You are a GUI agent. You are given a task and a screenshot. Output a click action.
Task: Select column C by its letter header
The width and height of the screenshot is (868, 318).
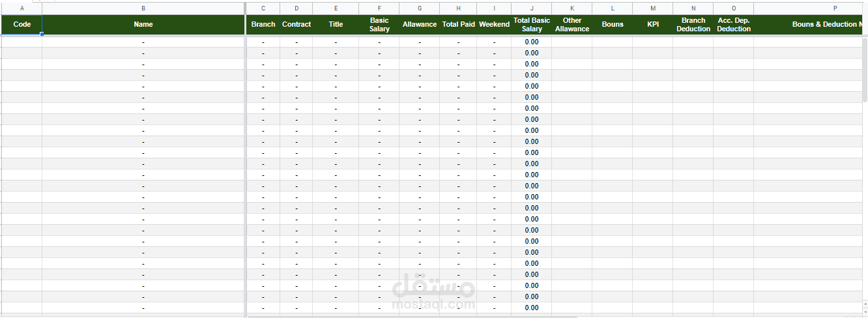263,8
